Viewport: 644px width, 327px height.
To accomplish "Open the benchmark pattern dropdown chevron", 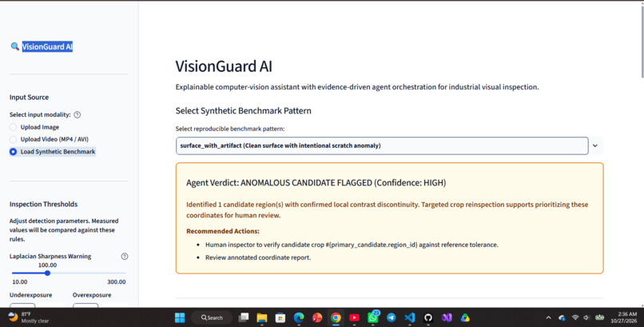I will pyautogui.click(x=595, y=146).
